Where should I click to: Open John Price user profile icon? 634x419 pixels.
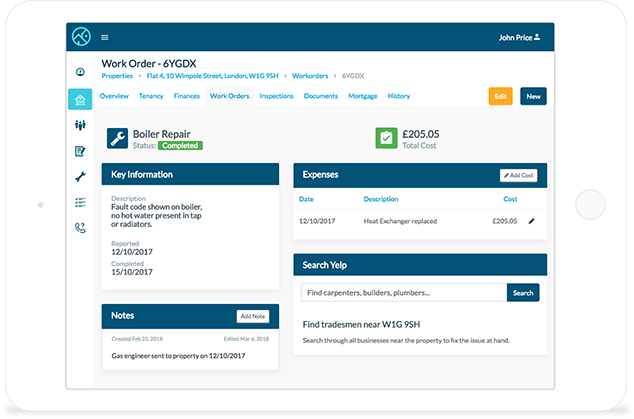click(537, 37)
